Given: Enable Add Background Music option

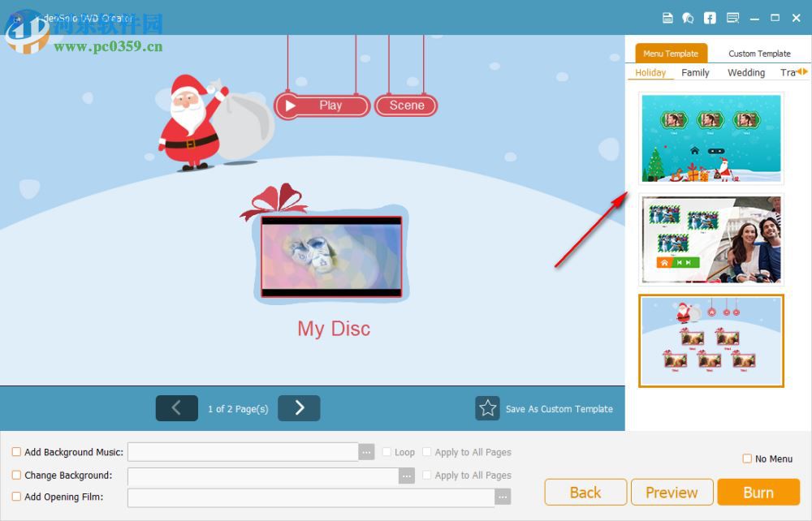Looking at the screenshot, I should click(x=15, y=452).
